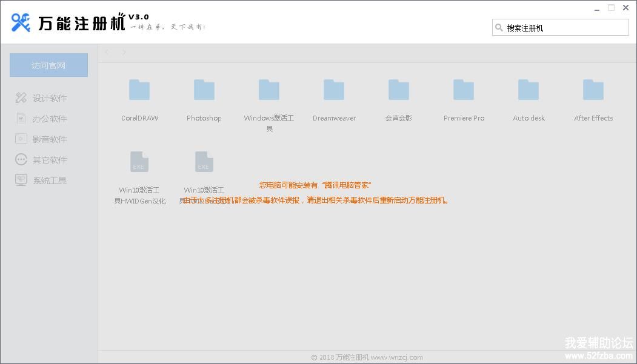Click the www.wnzcj.com footer link
637x364 pixels.
(396, 357)
